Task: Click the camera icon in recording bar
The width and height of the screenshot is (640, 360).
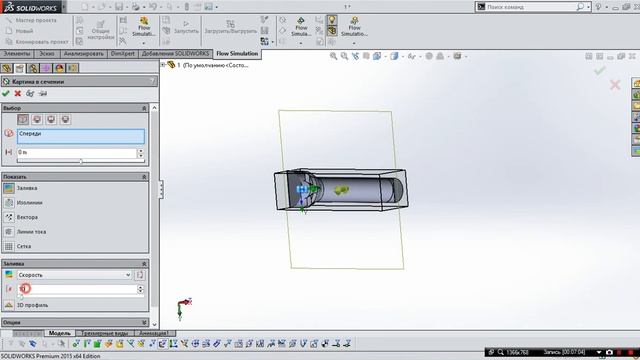Action: pyautogui.click(x=609, y=352)
